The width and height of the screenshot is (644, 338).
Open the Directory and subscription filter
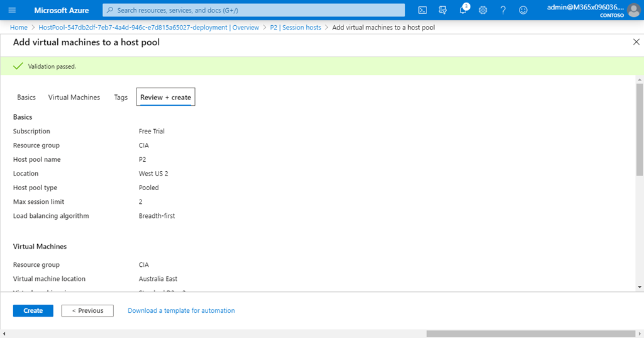tap(443, 10)
